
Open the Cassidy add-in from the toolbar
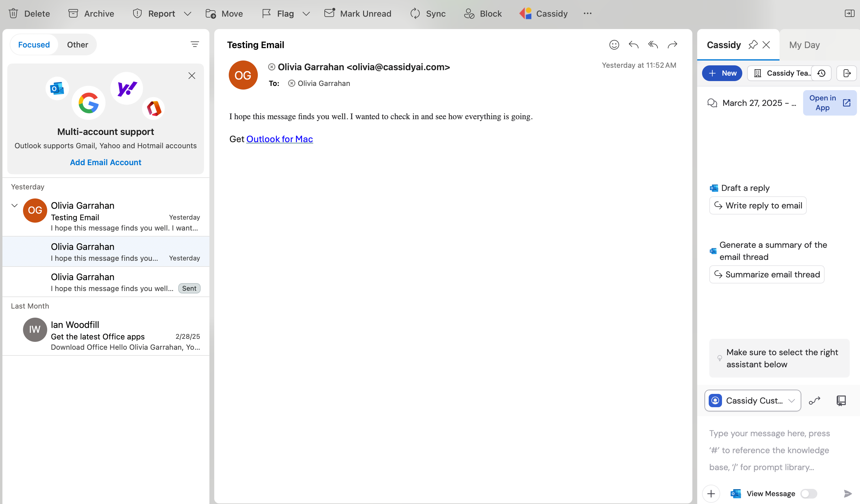click(543, 14)
